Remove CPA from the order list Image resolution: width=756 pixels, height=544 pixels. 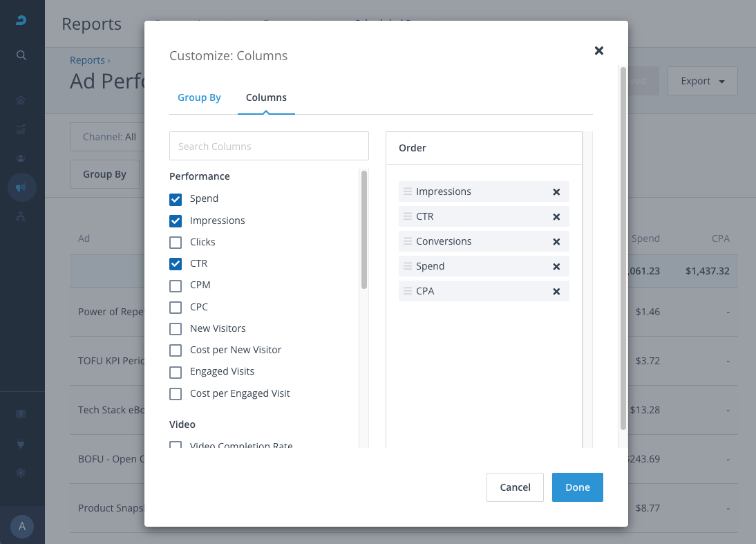point(556,292)
